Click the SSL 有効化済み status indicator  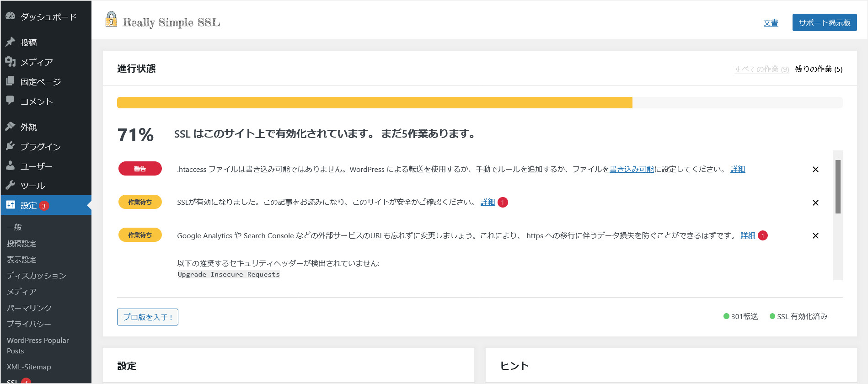click(x=798, y=316)
